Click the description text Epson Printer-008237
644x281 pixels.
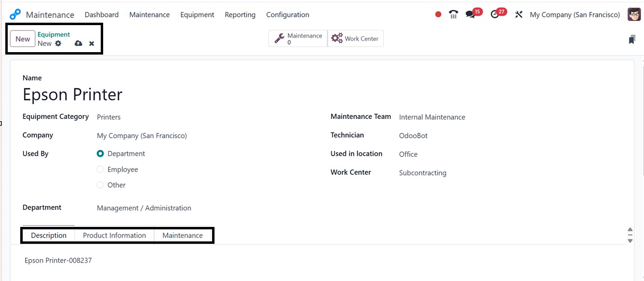tap(58, 260)
